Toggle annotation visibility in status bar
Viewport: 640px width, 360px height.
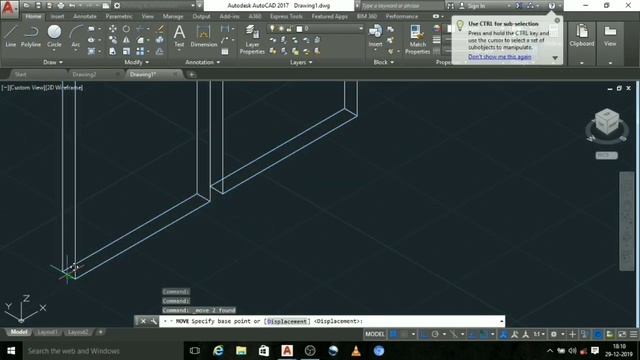515,334
